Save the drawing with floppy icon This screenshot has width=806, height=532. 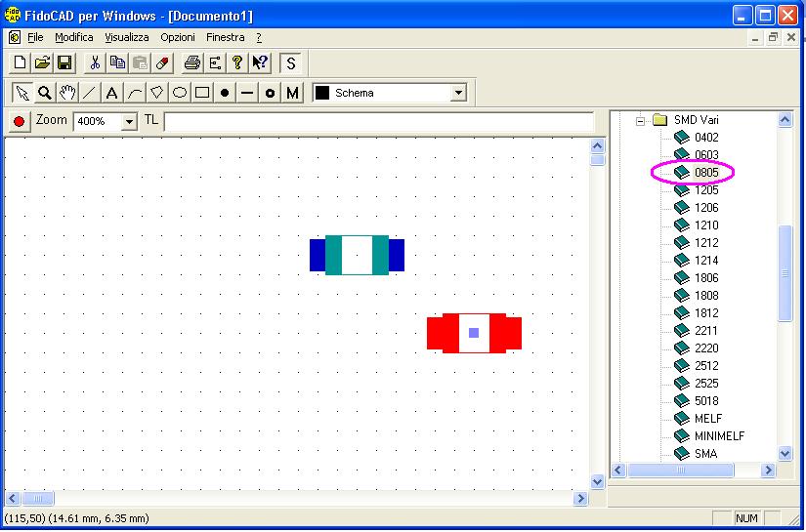click(x=64, y=63)
